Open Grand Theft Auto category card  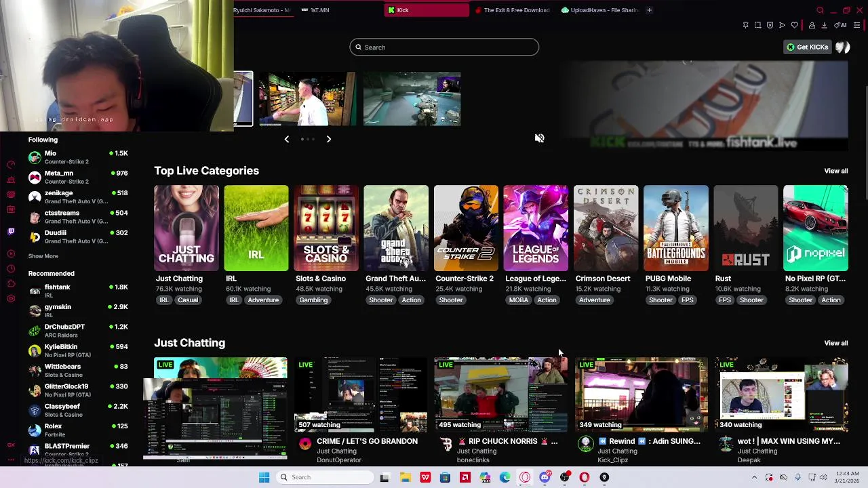click(x=396, y=228)
